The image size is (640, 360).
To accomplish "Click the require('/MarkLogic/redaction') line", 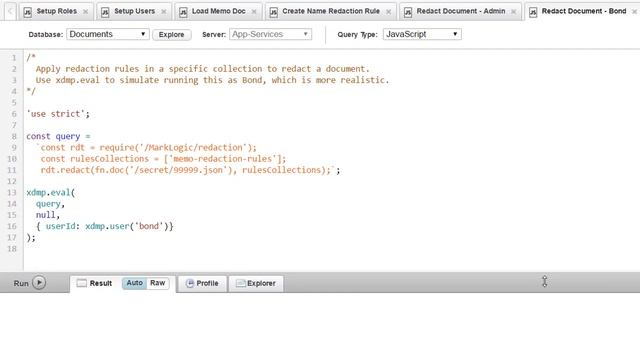I will pyautogui.click(x=147, y=147).
